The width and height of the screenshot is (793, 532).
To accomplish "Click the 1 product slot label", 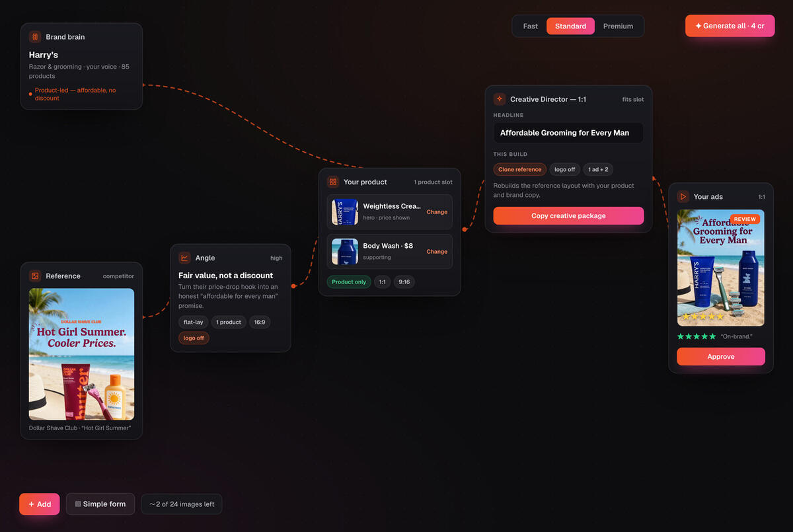I will [434, 182].
